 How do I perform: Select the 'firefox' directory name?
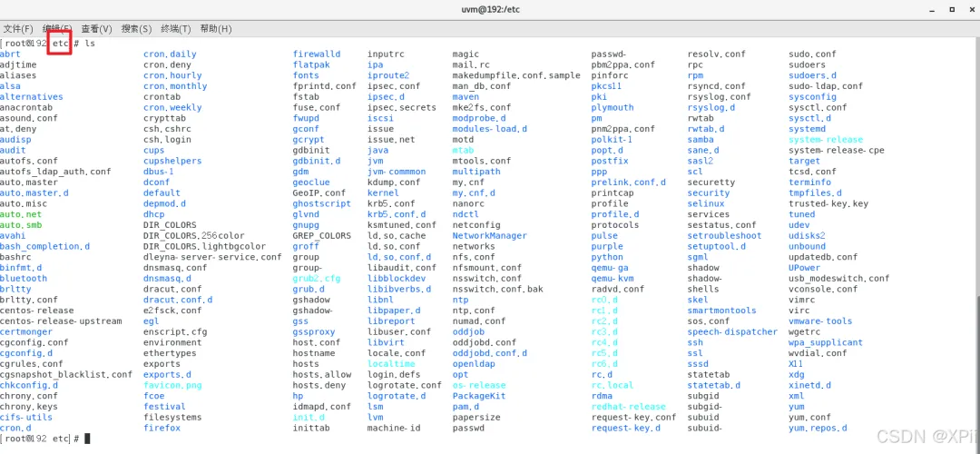[162, 428]
